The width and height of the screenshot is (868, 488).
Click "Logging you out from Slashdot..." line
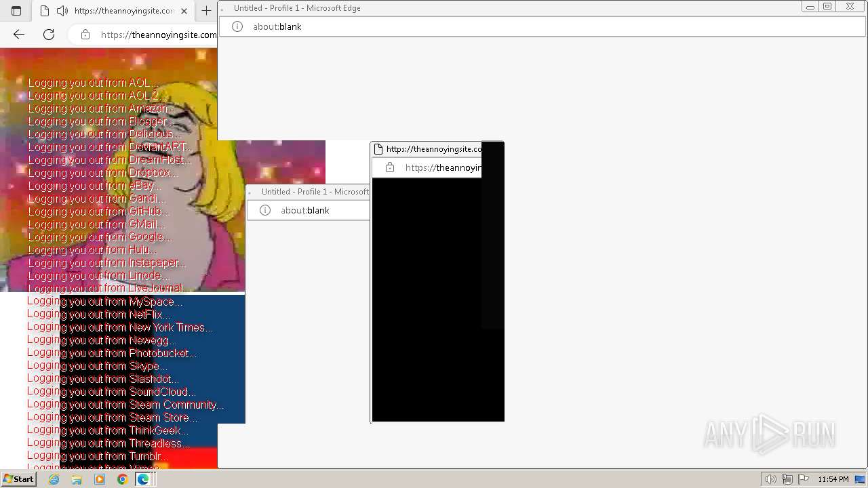(103, 379)
